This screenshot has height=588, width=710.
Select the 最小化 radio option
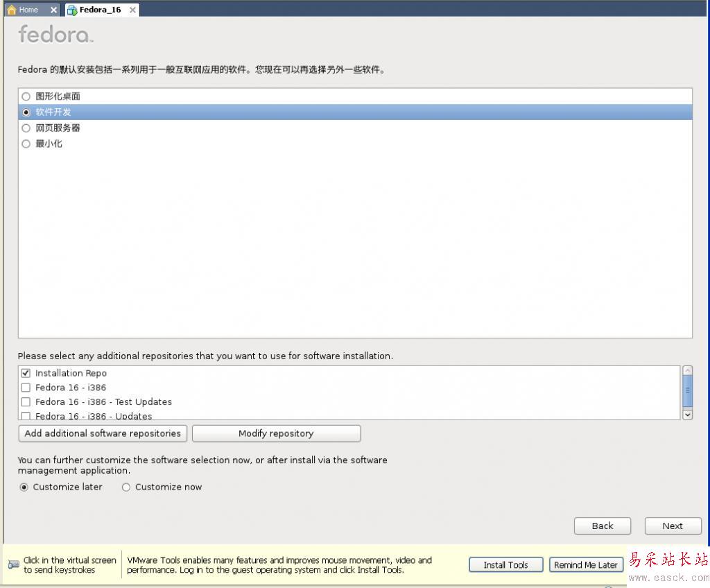click(26, 144)
